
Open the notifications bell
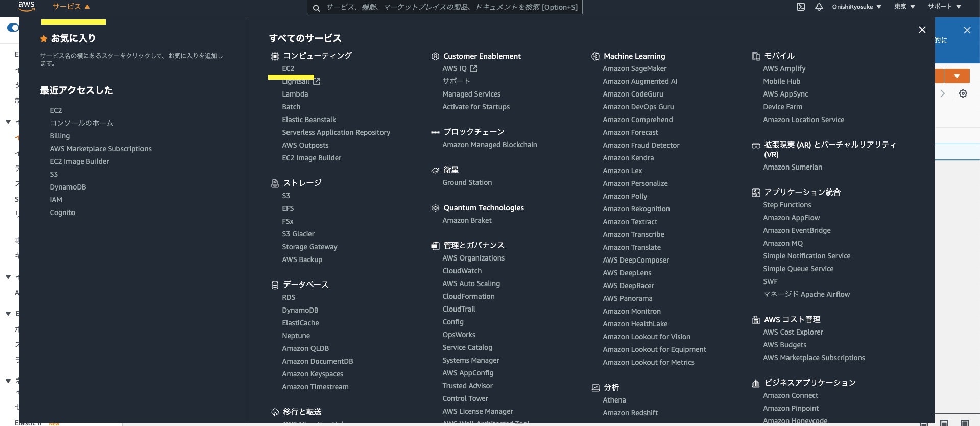(819, 7)
